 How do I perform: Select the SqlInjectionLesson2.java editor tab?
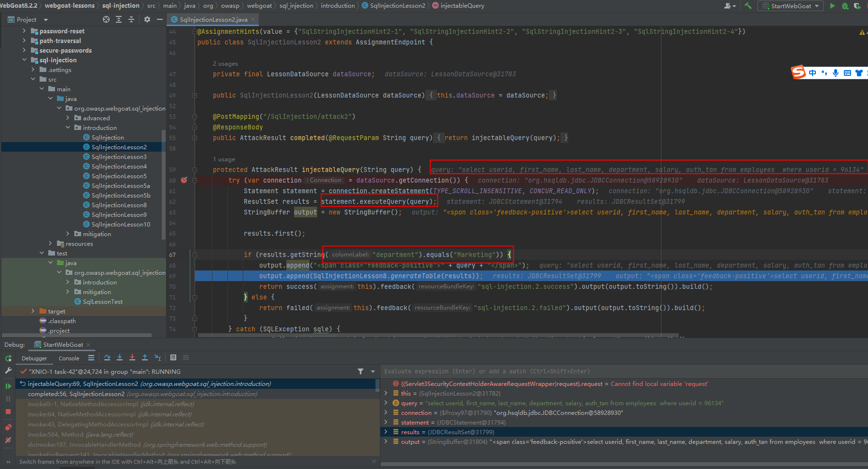point(213,19)
